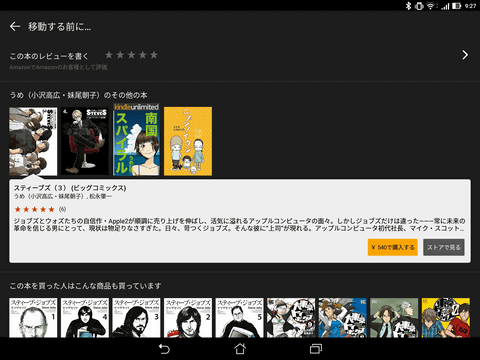Open スティーブ・ジョブズ volume 3 cover
The width and height of the screenshot is (480, 360).
(136, 318)
